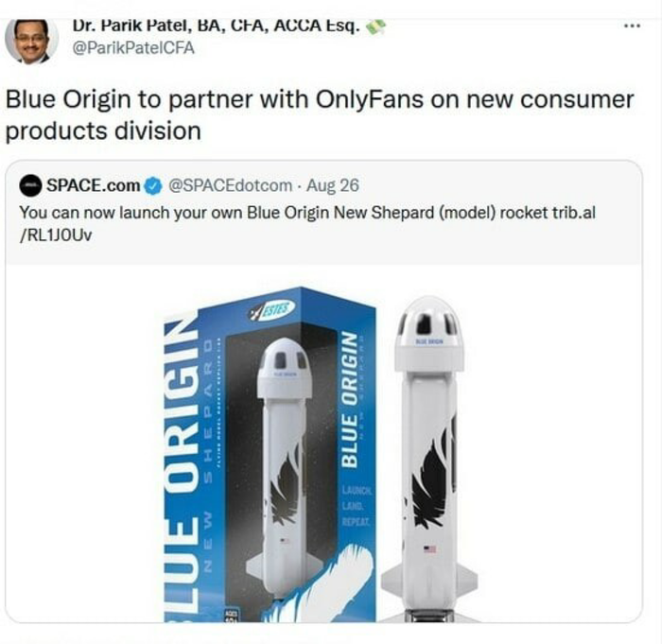Open the three-dot more options menu
The image size is (662, 644).
coord(632,26)
